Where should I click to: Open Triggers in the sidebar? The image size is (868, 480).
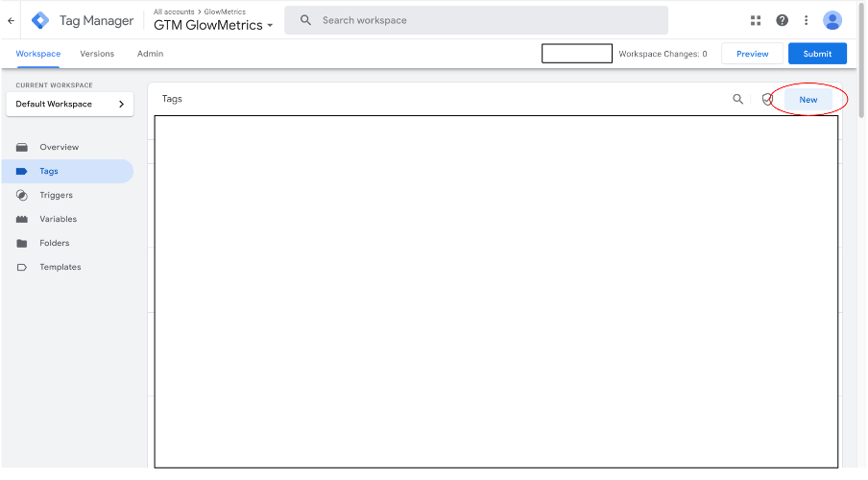tap(56, 195)
